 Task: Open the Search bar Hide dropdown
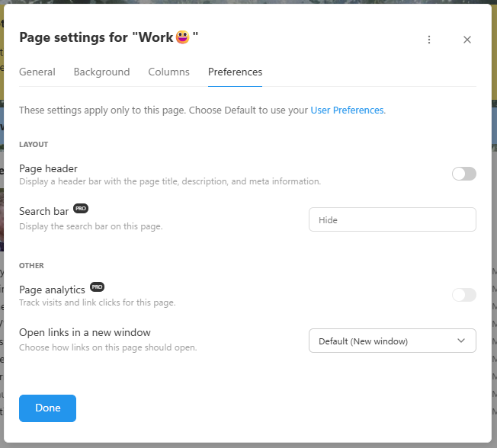[x=392, y=219]
